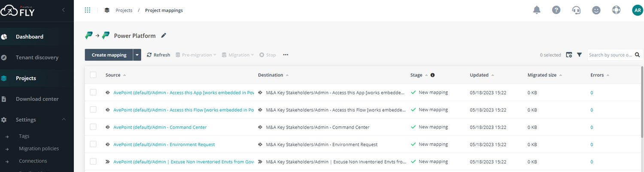Go to Dashboard in the sidebar

30,37
